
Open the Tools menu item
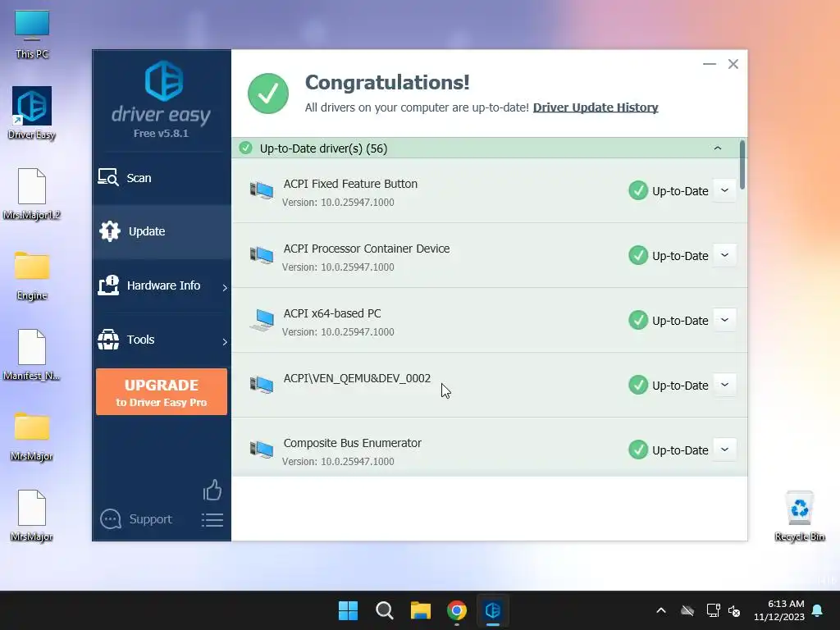162,340
